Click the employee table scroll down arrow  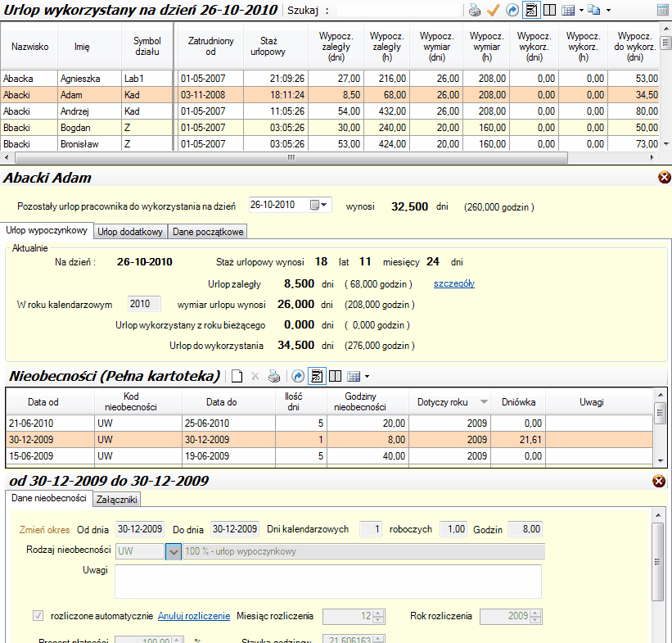[x=666, y=144]
